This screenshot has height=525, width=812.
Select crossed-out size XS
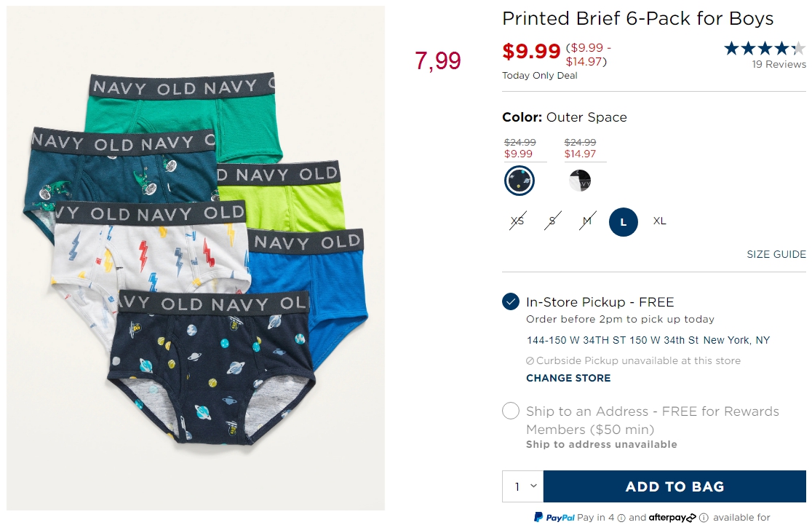pos(517,221)
